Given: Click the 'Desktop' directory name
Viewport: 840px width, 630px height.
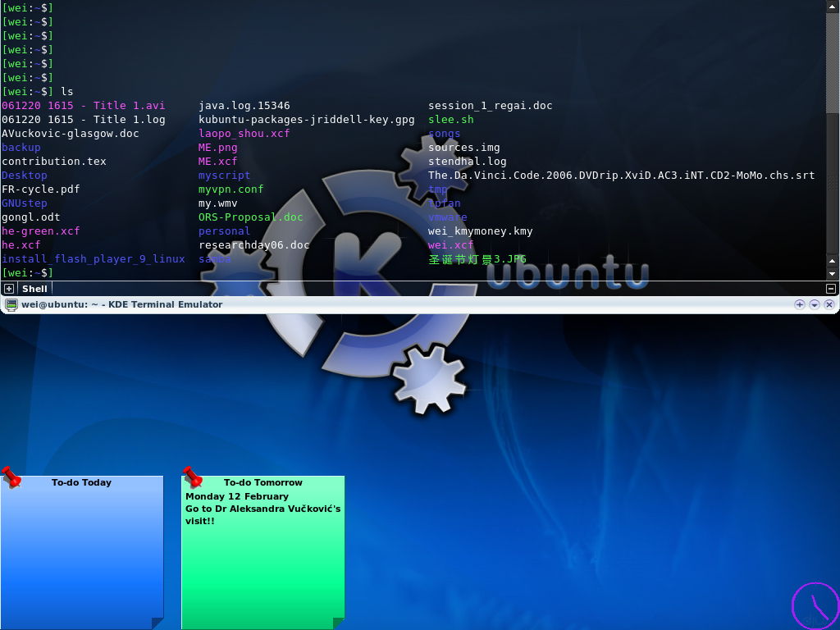Looking at the screenshot, I should 24,176.
